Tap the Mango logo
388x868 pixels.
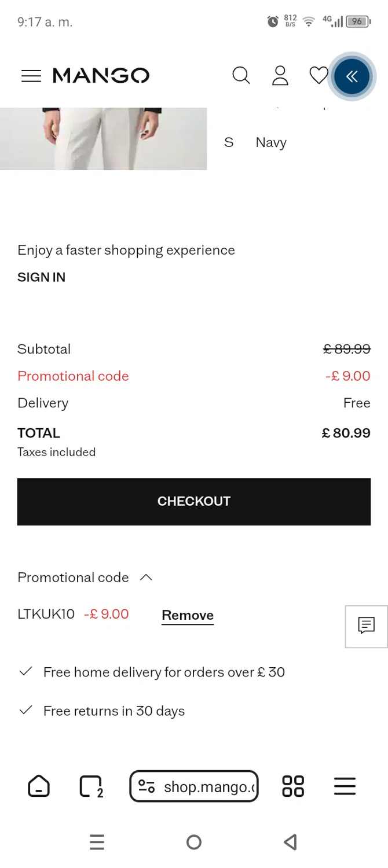click(101, 76)
